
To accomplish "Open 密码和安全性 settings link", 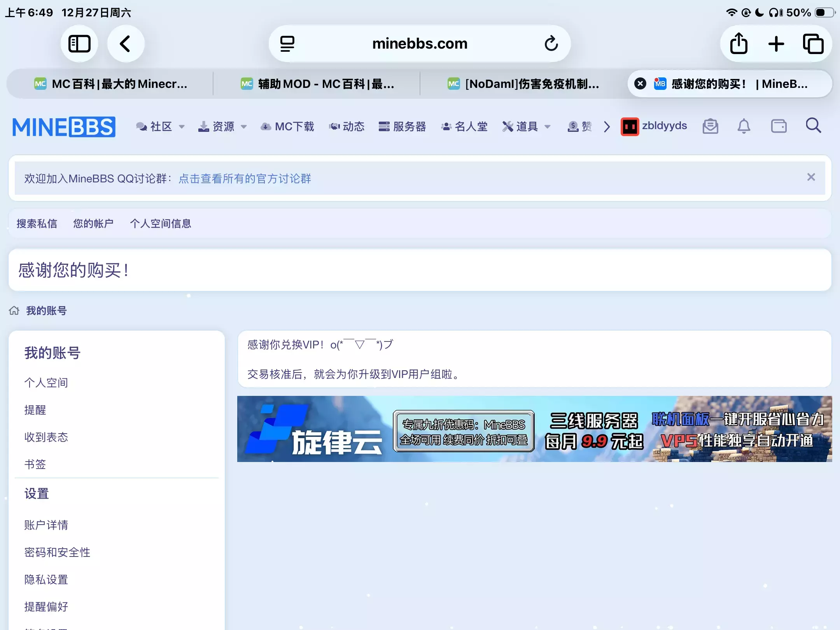I will tap(57, 552).
